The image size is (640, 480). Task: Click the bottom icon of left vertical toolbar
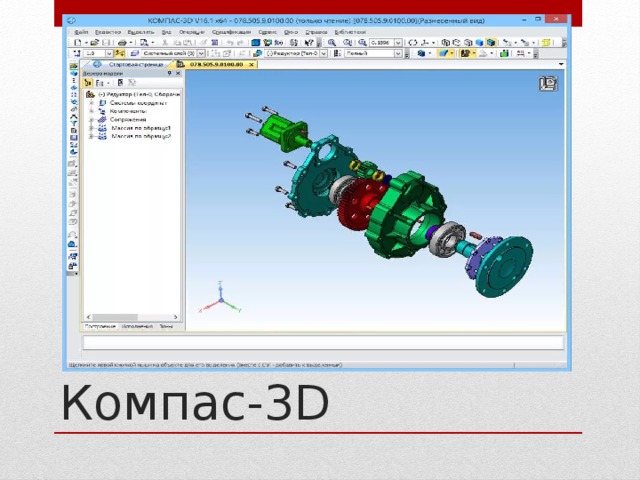(x=73, y=266)
